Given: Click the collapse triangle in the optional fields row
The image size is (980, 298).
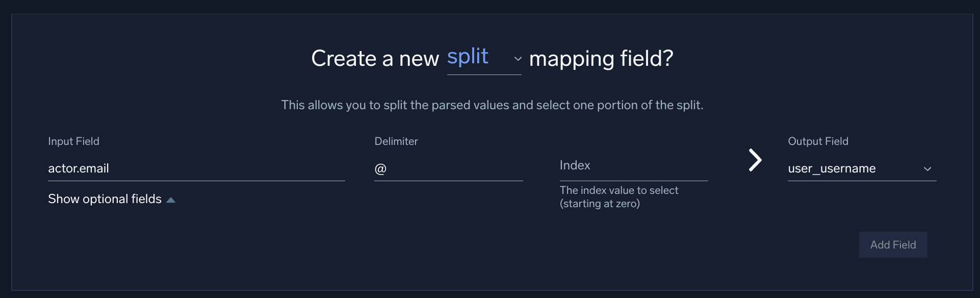Looking at the screenshot, I should tap(171, 200).
